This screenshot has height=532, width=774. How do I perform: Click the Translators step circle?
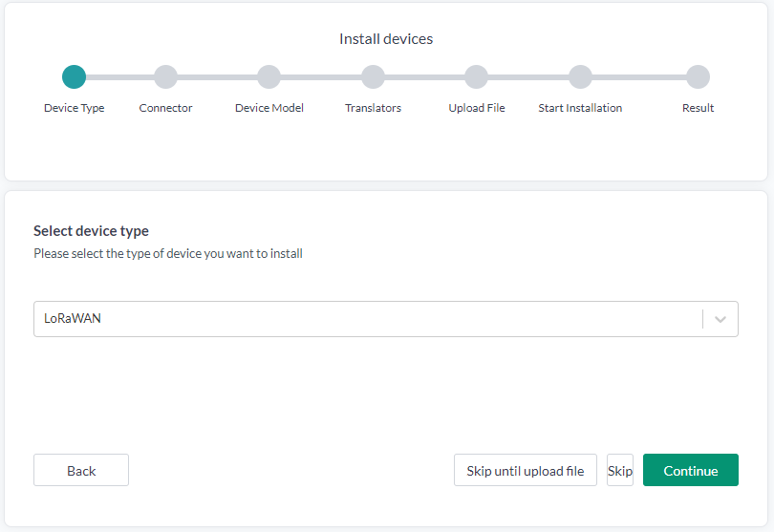point(374,77)
